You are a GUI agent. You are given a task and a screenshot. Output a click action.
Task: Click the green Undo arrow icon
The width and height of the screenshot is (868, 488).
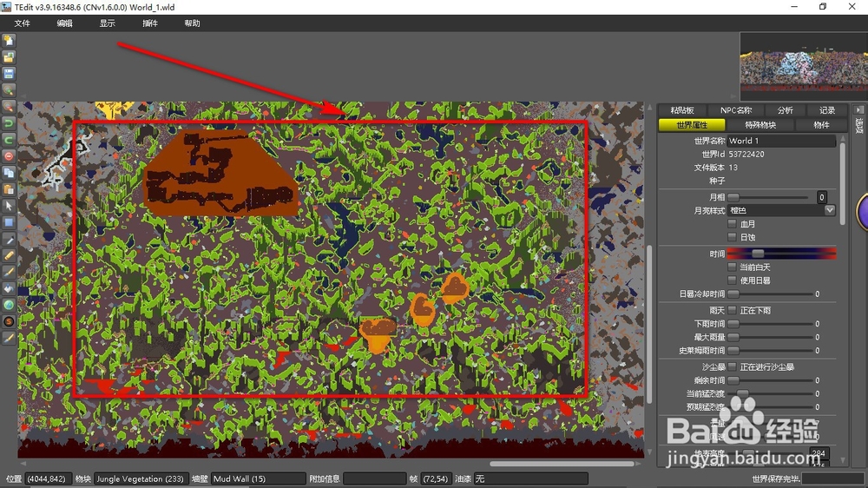[9, 123]
